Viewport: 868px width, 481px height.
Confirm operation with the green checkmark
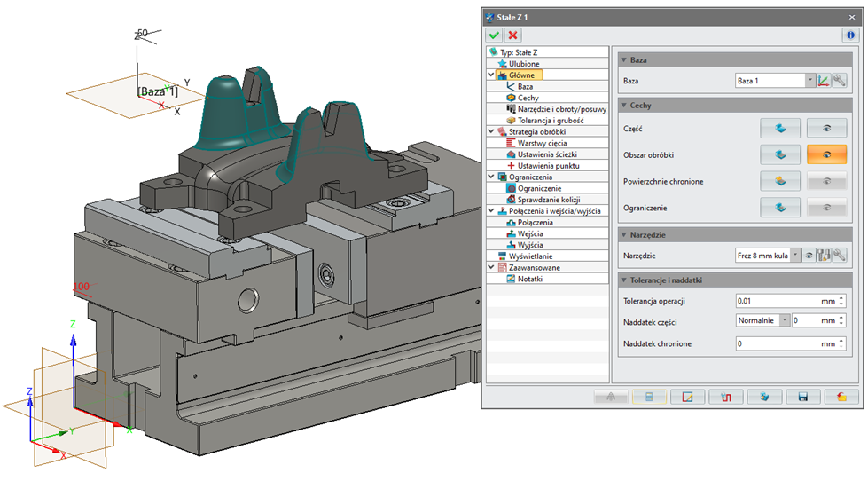pos(495,35)
